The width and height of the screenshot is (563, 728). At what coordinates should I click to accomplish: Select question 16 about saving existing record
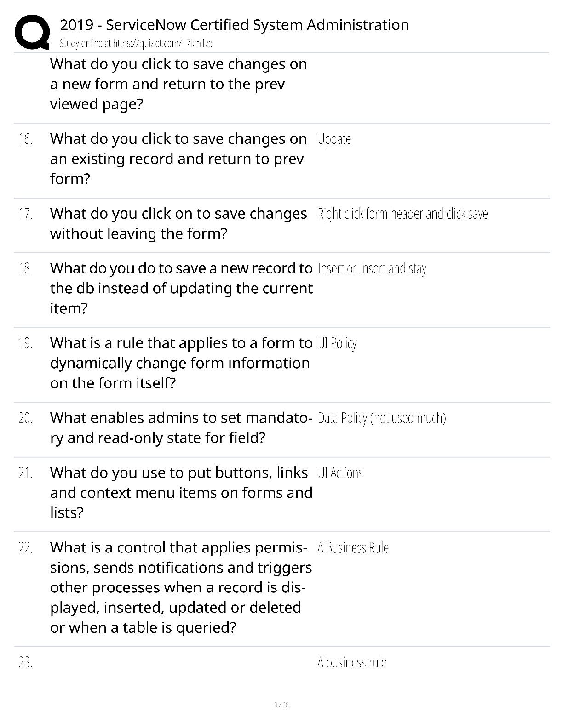[178, 159]
